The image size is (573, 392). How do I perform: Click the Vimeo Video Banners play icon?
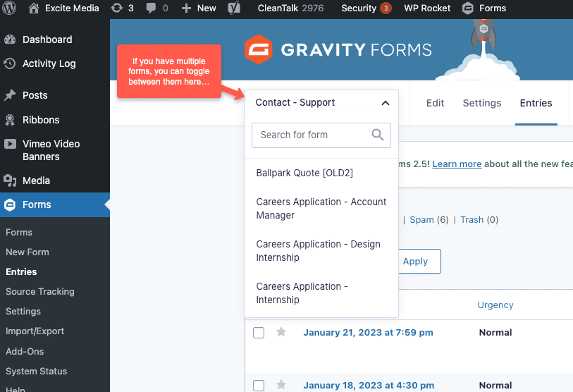coord(11,144)
